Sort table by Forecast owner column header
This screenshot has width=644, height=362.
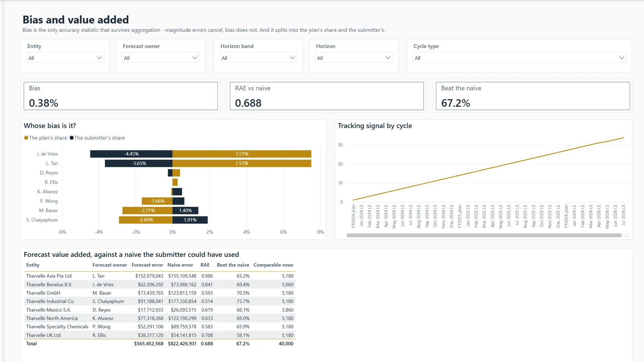point(109,265)
